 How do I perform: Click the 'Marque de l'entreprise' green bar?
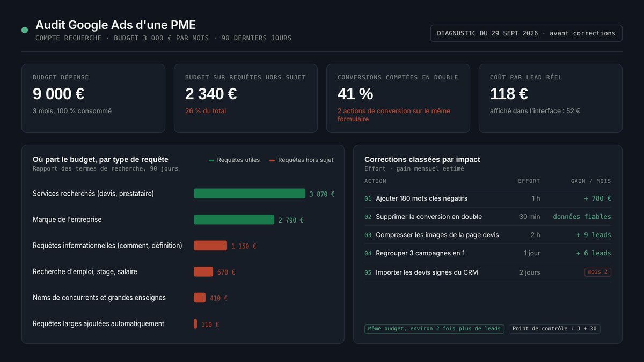tap(234, 220)
